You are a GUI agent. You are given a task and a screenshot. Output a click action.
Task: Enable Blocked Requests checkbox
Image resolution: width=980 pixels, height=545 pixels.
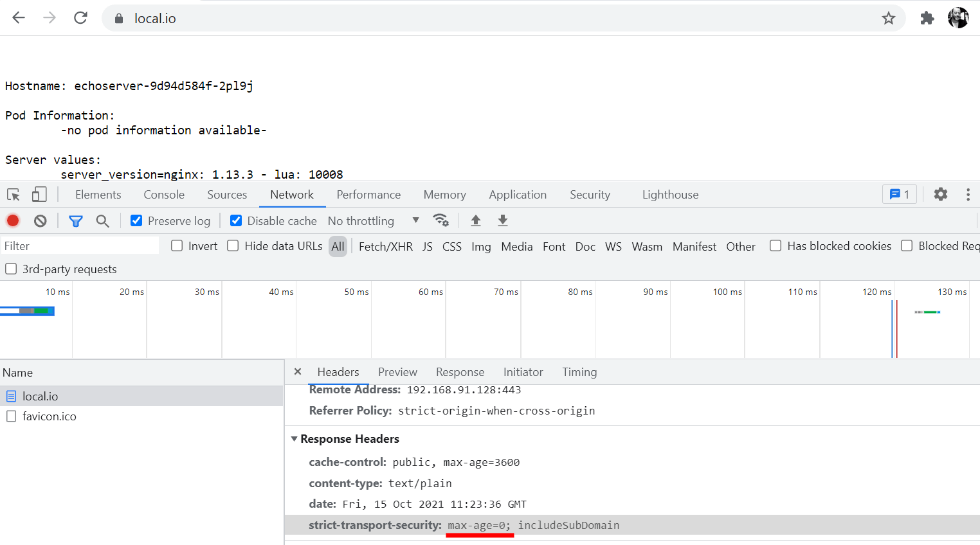907,246
